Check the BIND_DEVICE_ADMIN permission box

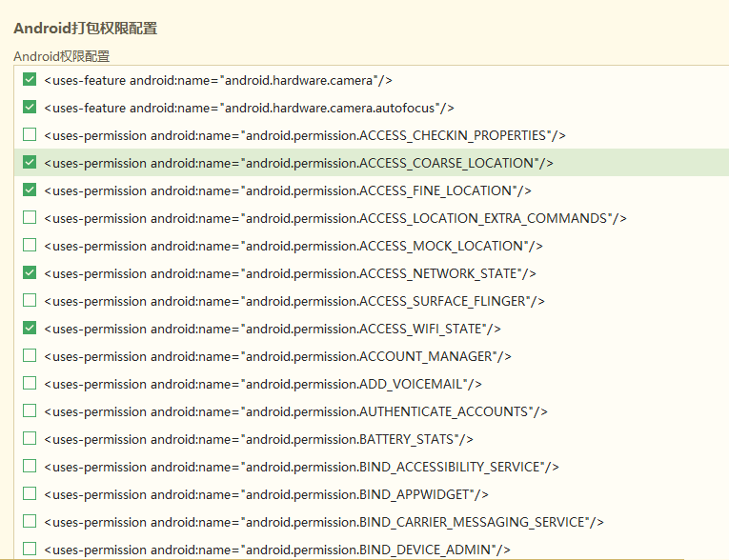[x=30, y=550]
